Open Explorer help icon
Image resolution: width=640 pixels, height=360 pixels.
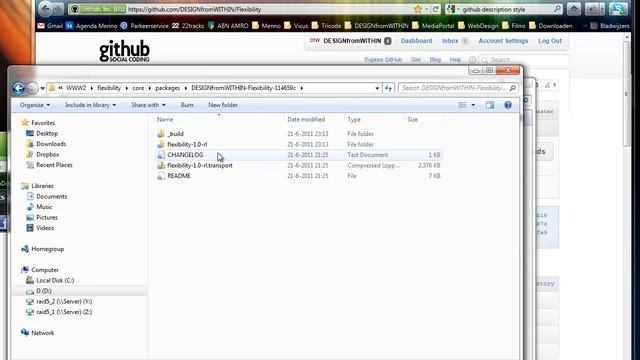(x=508, y=105)
